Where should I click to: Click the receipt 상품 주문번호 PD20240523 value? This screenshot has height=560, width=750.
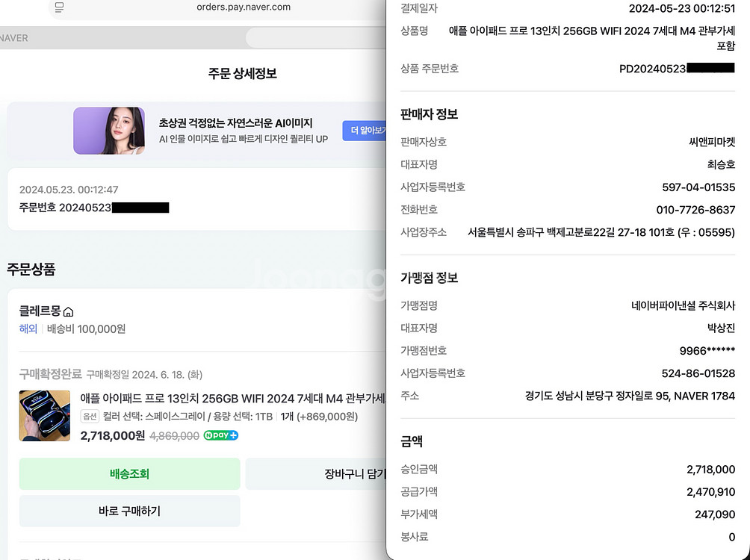click(677, 69)
